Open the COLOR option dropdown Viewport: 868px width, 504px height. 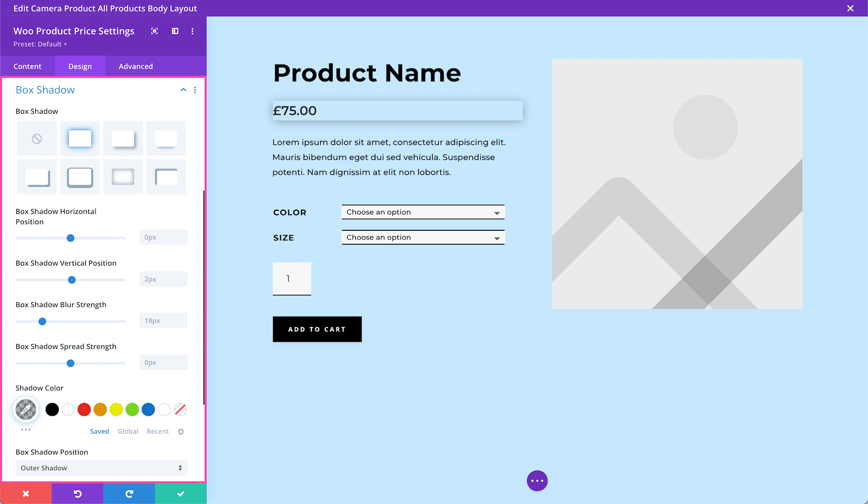[x=423, y=212]
